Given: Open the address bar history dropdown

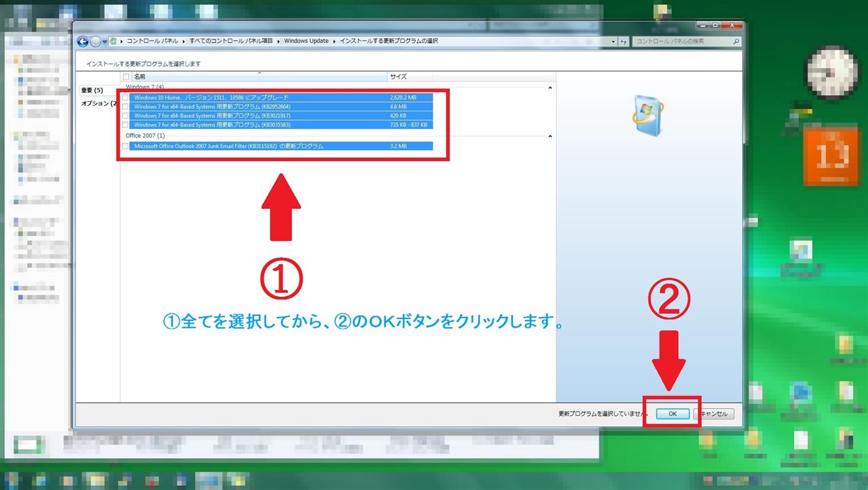Looking at the screenshot, I should tap(614, 41).
